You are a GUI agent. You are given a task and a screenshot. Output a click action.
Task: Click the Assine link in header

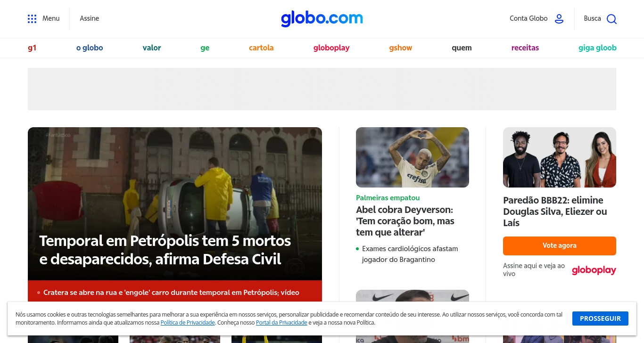pos(89,18)
